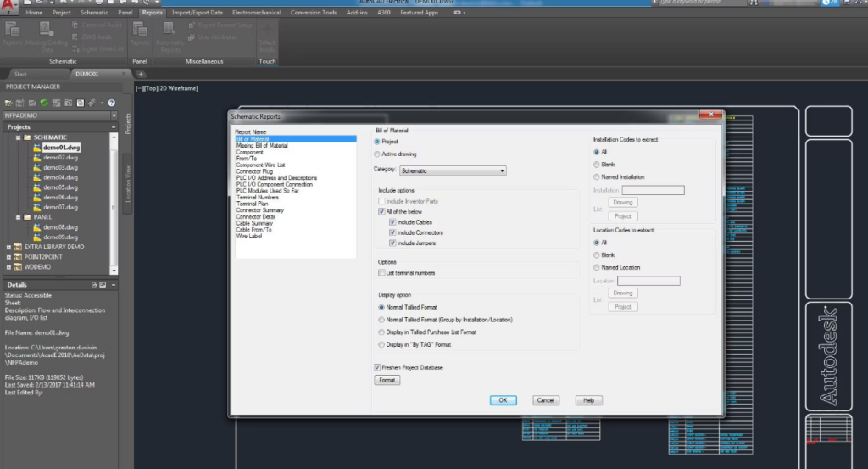
Task: Click Details panel first view icon
Action: pos(94,285)
